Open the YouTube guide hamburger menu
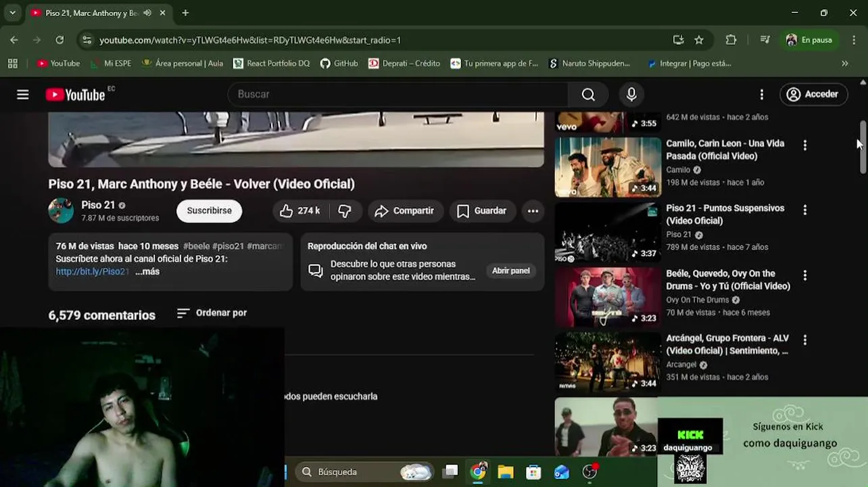 tap(23, 95)
